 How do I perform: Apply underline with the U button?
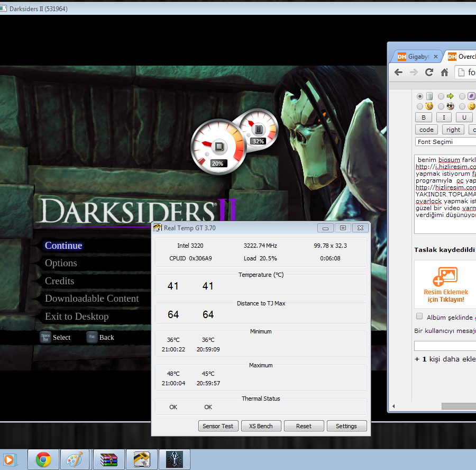(x=464, y=118)
